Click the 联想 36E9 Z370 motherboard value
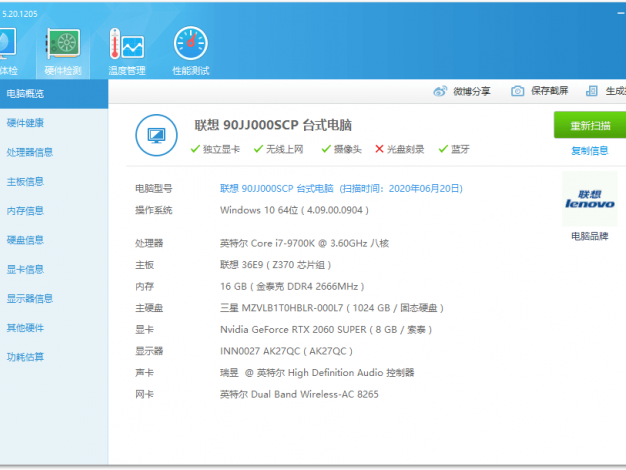This screenshot has height=470, width=626. tap(275, 265)
